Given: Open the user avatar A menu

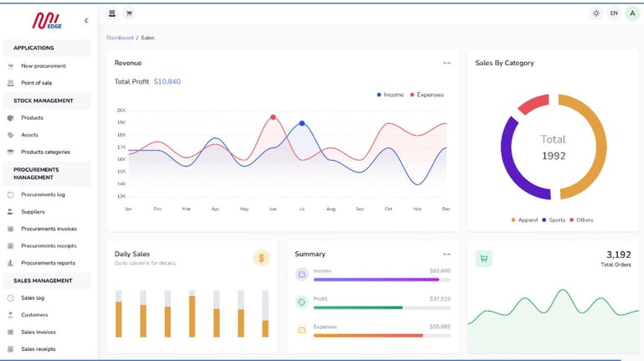Looking at the screenshot, I should click(x=632, y=13).
